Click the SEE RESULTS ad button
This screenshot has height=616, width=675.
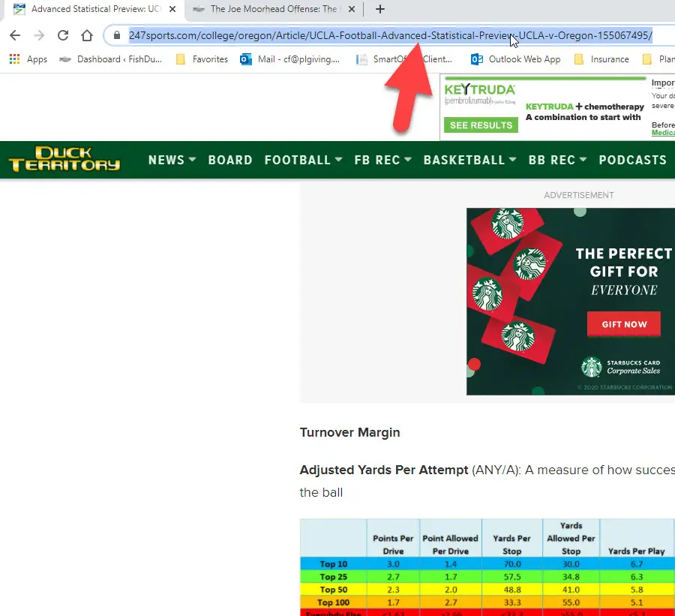tap(481, 125)
